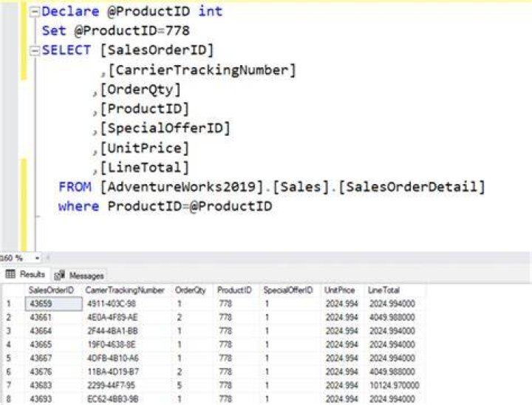Click tracking number 4E0A-4F89-AE
Viewport: 532px width, 405px height.
click(x=112, y=317)
